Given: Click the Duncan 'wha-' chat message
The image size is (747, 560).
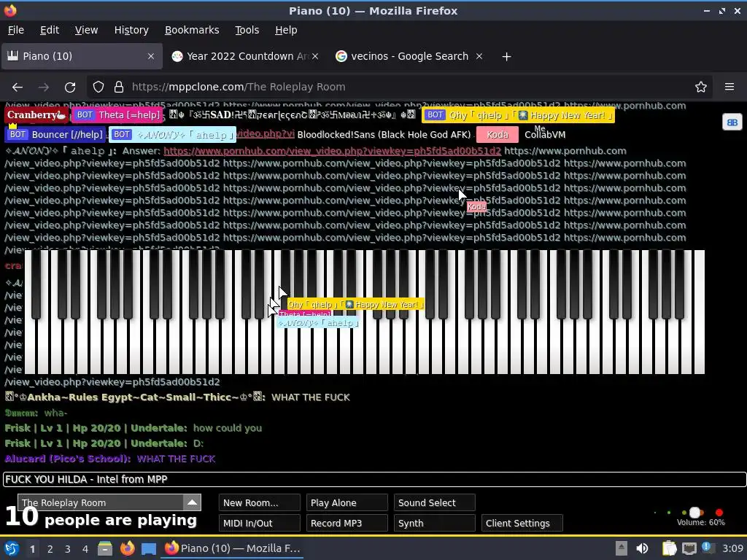Looking at the screenshot, I should coord(55,413).
